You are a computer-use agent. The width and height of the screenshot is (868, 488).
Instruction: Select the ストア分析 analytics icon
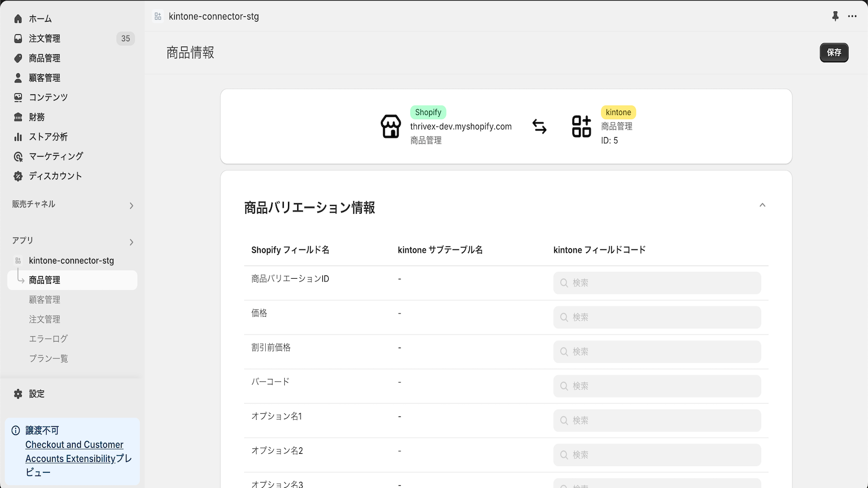coord(18,137)
